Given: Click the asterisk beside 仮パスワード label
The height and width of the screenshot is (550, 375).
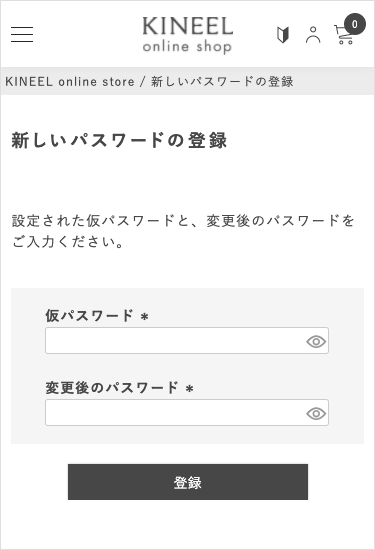Looking at the screenshot, I should (145, 316).
